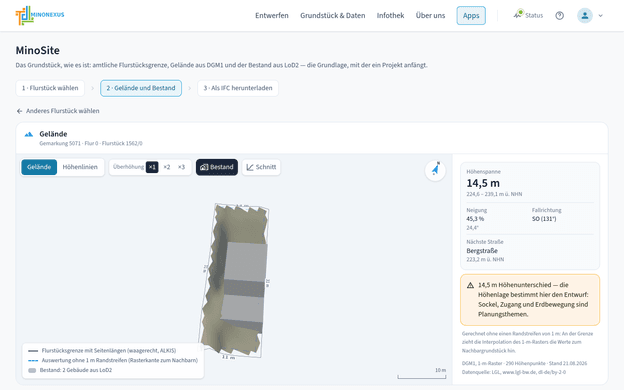Screen dimensions: 624x390
Task: Open the Infothek menu
Action: tap(390, 16)
